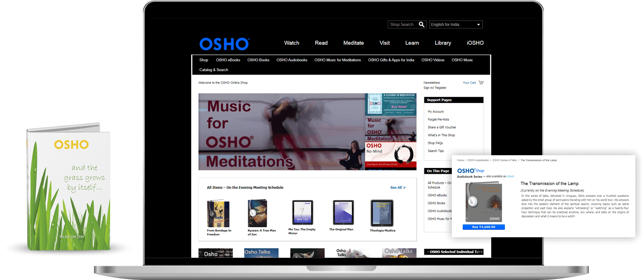Click The Transmission of the Lamp heading

point(549,184)
